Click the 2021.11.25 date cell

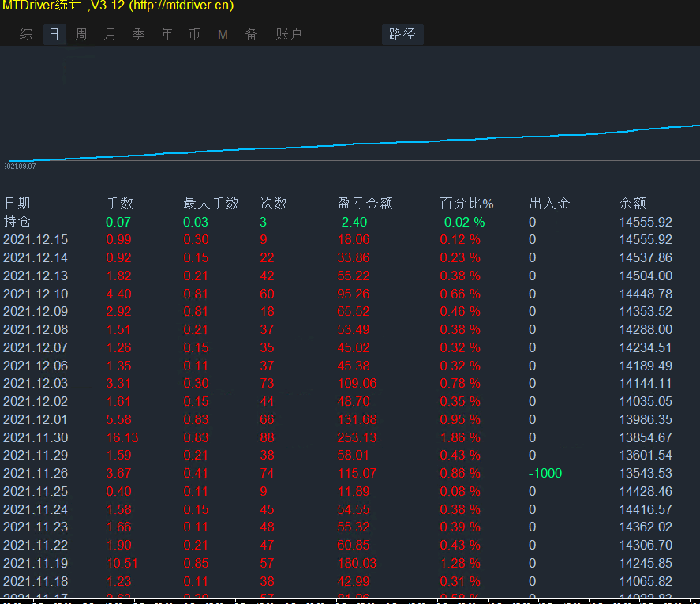coord(36,491)
